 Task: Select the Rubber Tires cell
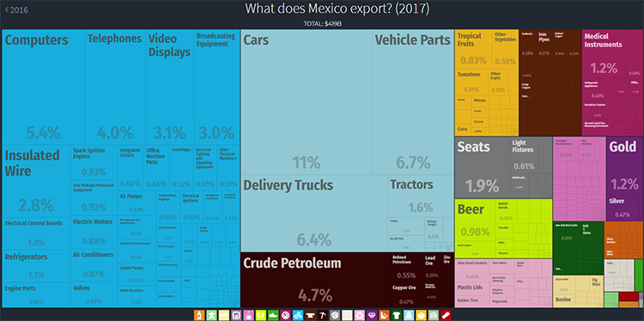471,300
